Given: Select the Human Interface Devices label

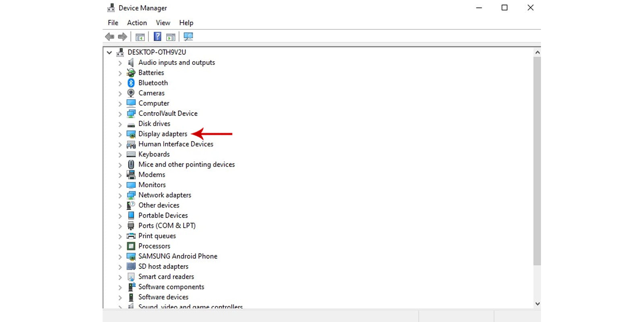Looking at the screenshot, I should [176, 144].
